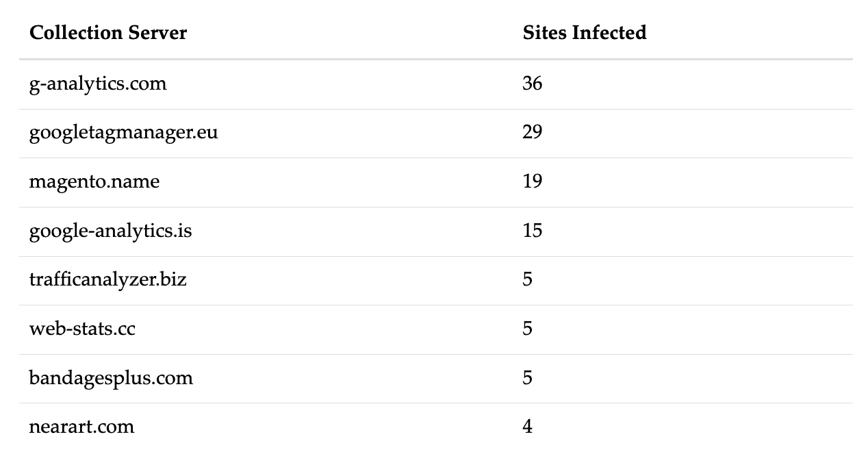The height and width of the screenshot is (452, 868).
Task: Click the web-stats.cc table cell
Action: 82,329
